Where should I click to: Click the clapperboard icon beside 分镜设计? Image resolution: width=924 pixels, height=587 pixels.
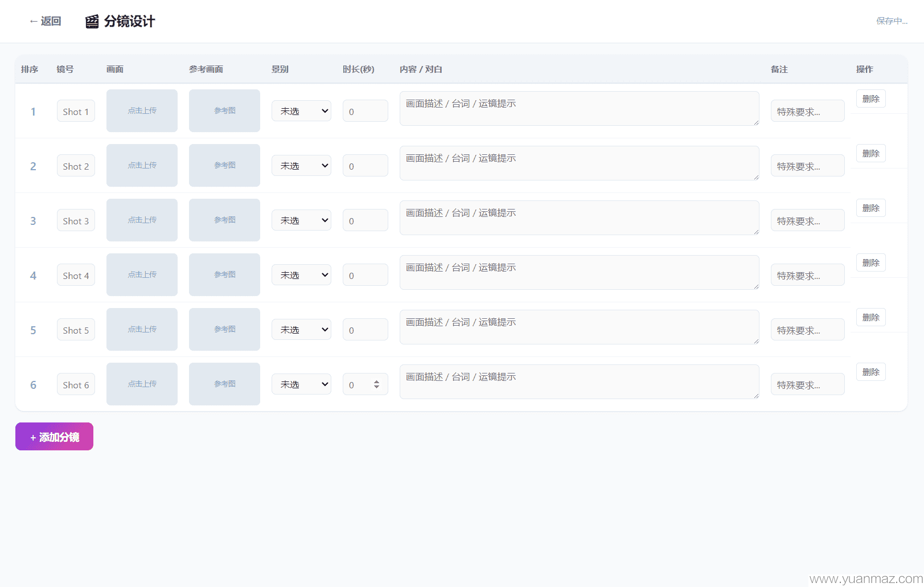92,22
